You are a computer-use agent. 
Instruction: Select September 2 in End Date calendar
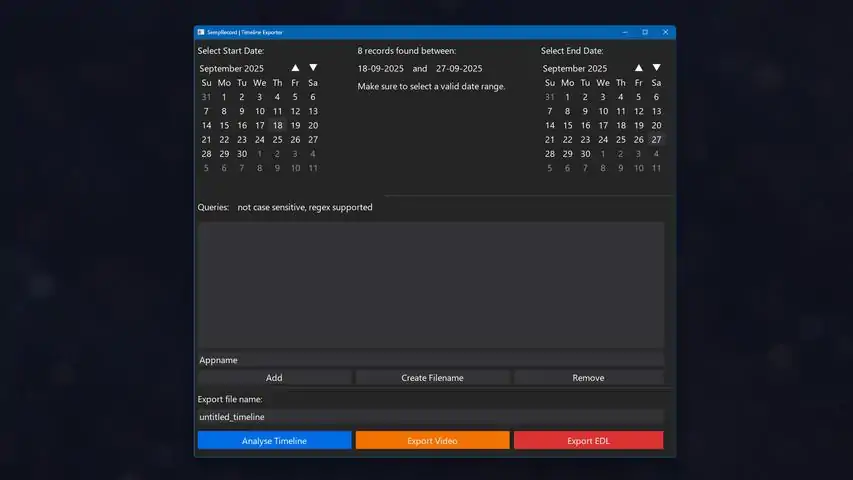tap(585, 97)
